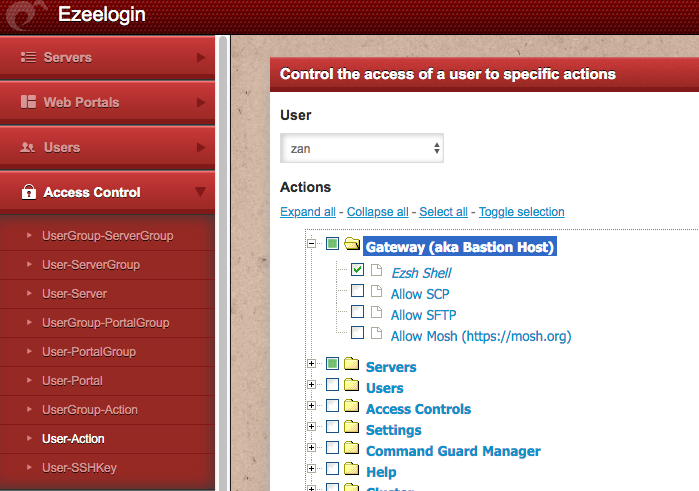Expand the Users sidebar menu arrow
This screenshot has height=491, width=699.
pos(201,148)
